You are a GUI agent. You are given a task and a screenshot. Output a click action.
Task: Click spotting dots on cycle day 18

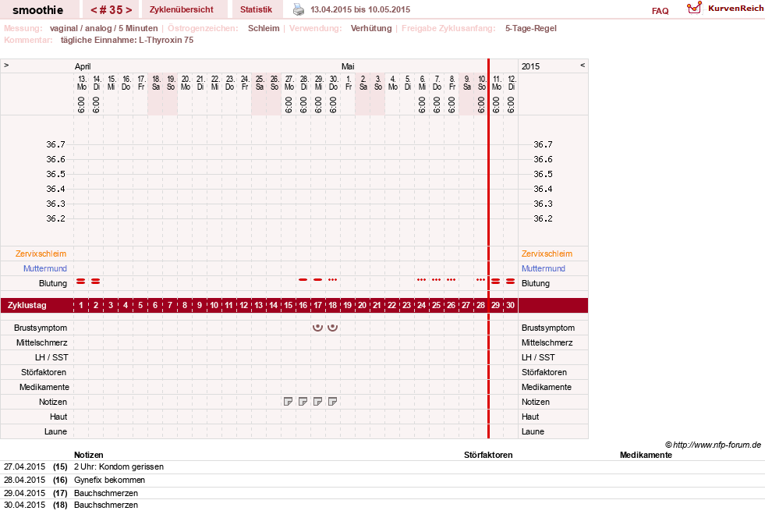coord(333,280)
